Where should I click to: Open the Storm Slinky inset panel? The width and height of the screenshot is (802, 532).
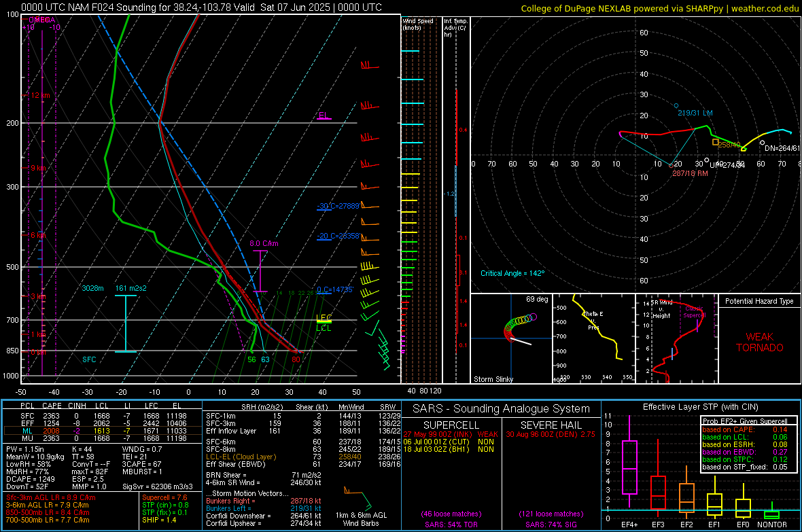[511, 338]
